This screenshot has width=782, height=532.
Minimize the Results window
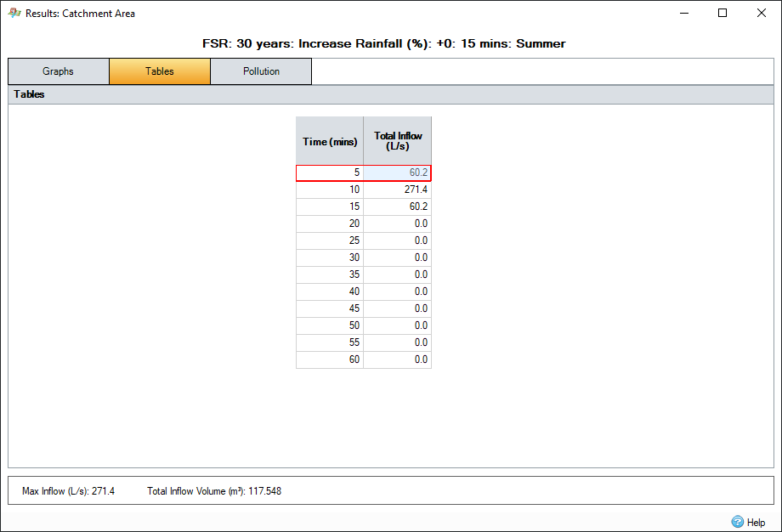coord(684,13)
